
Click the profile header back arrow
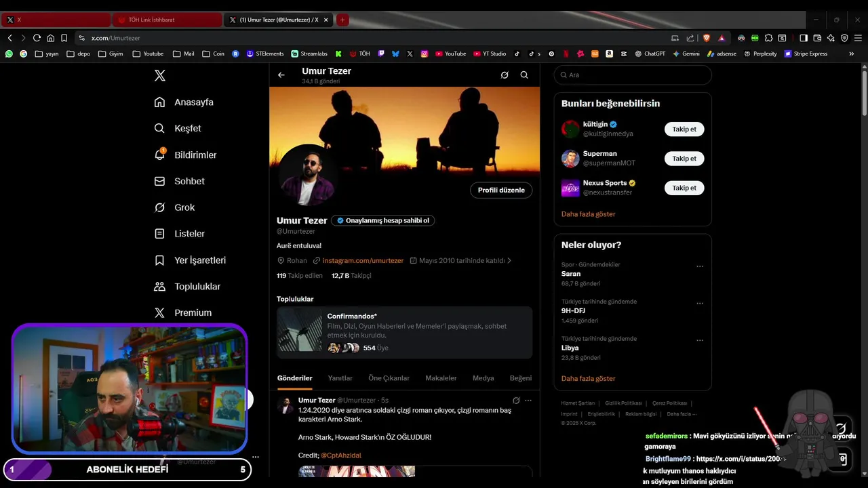(x=281, y=75)
